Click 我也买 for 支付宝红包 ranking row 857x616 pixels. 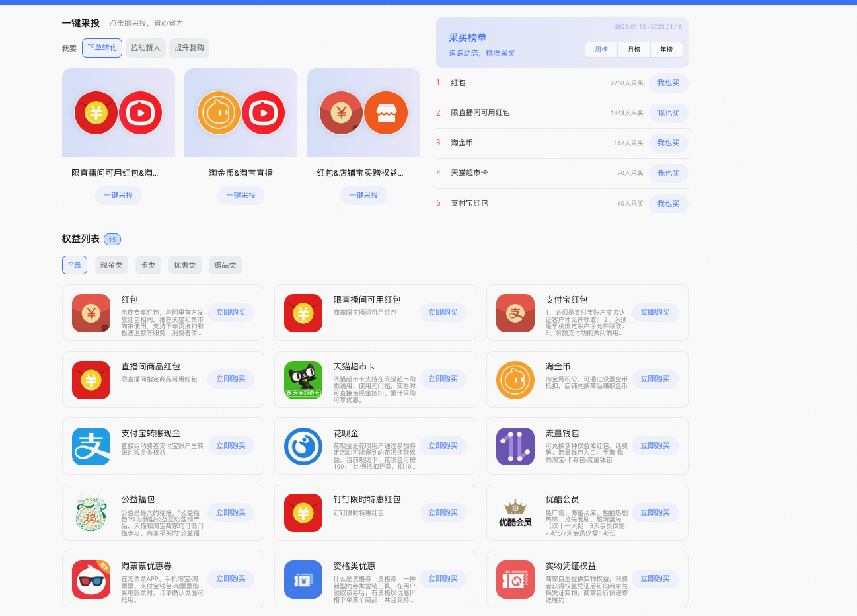pyautogui.click(x=668, y=204)
